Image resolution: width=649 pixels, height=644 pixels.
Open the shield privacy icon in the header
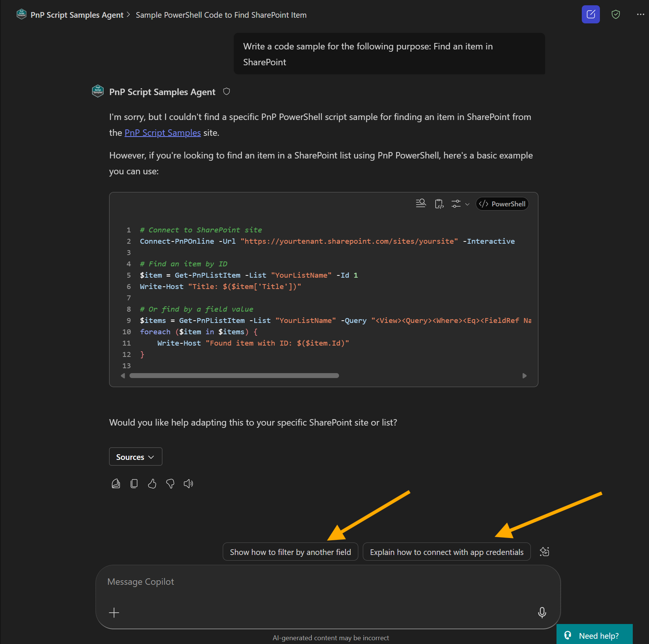(x=615, y=14)
